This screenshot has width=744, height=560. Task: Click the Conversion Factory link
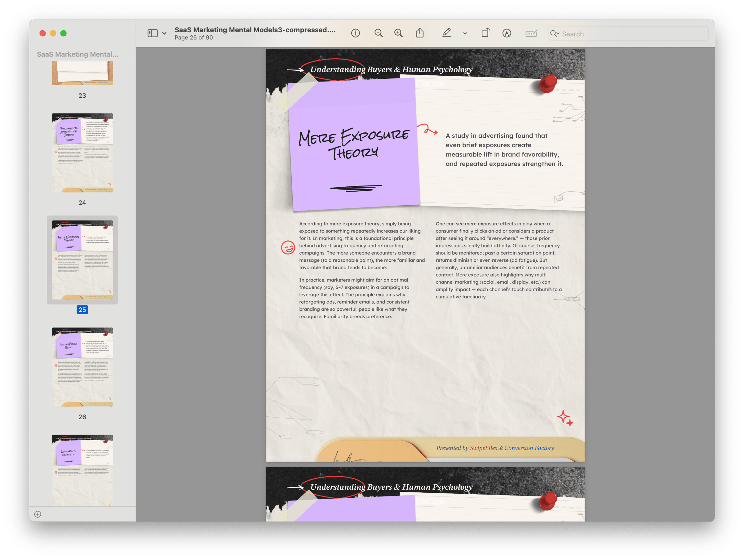click(x=529, y=448)
